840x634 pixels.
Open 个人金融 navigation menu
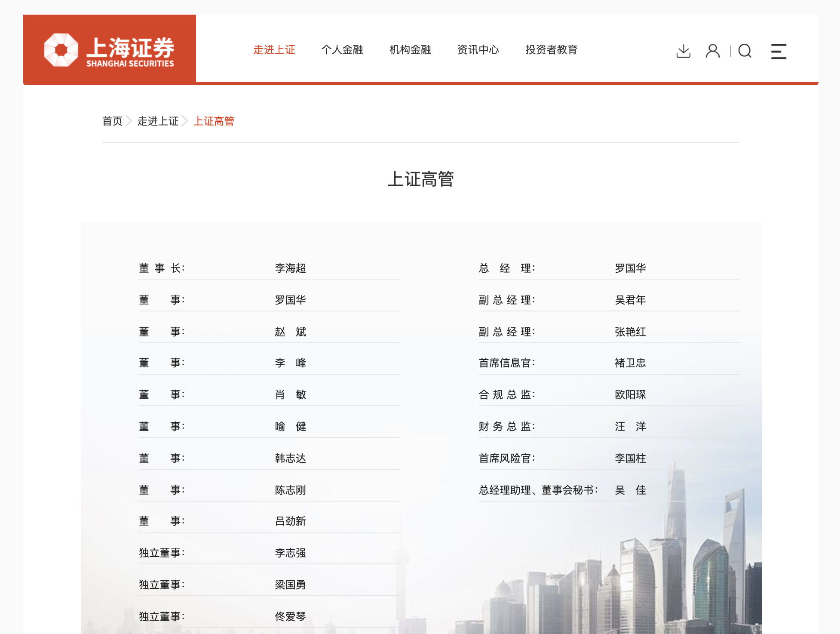click(342, 50)
